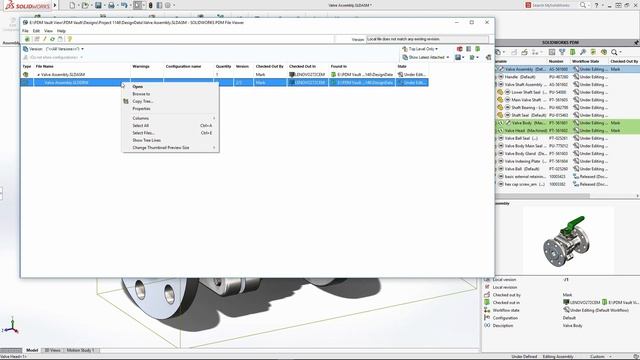
Task: Select hex cap screw row in PDM pane
Action: 567,184
